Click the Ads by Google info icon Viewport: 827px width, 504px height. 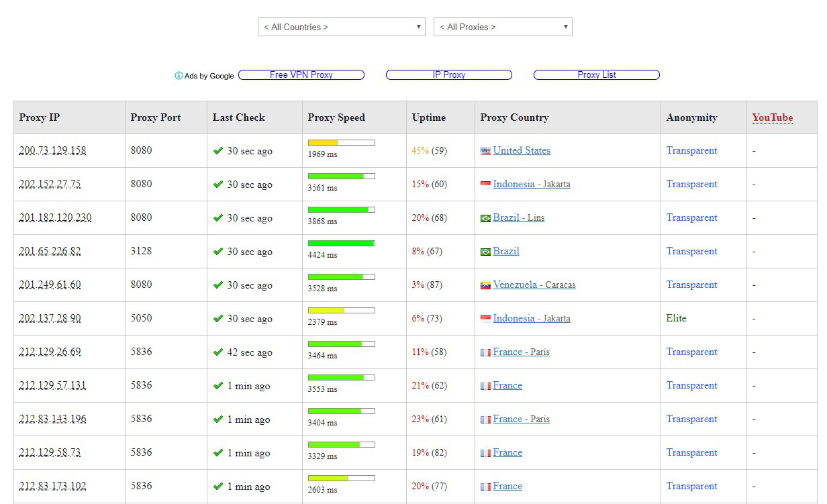click(178, 76)
